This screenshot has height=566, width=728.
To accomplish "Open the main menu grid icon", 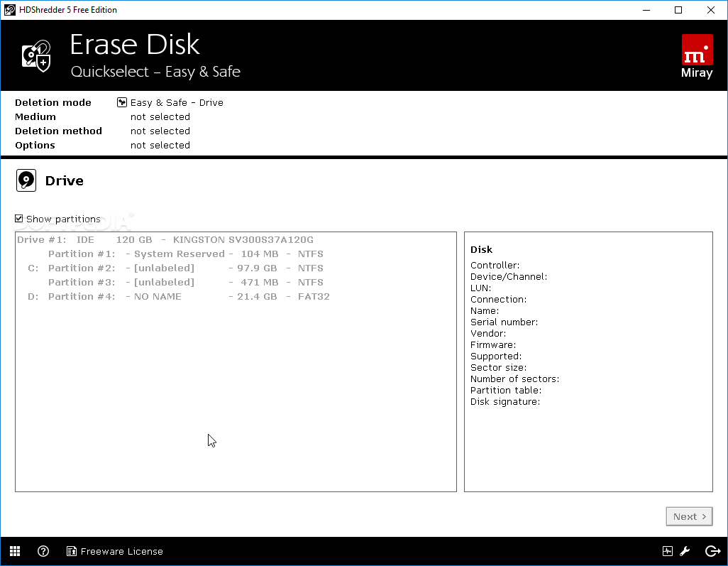I will pyautogui.click(x=15, y=551).
